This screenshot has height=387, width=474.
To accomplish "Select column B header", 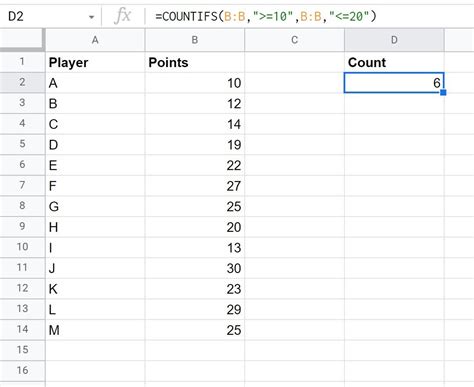I will [x=195, y=40].
